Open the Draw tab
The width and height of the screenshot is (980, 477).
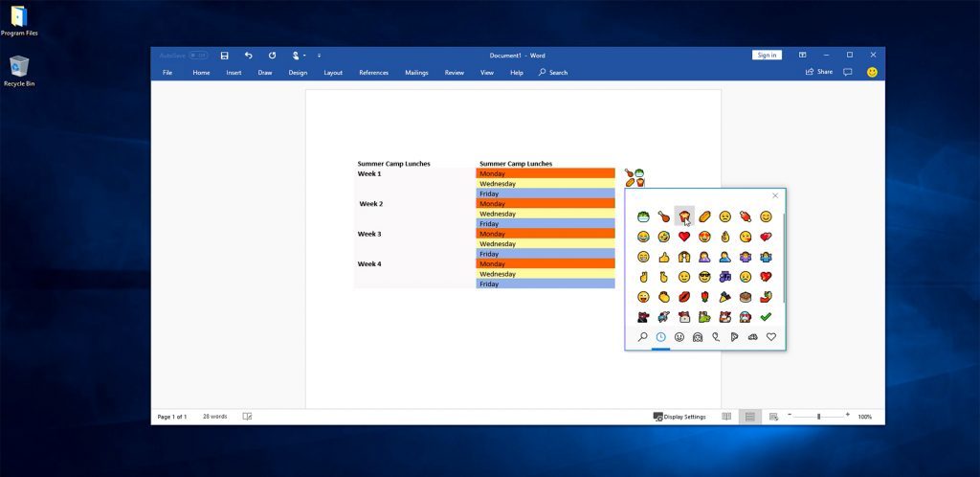(265, 73)
